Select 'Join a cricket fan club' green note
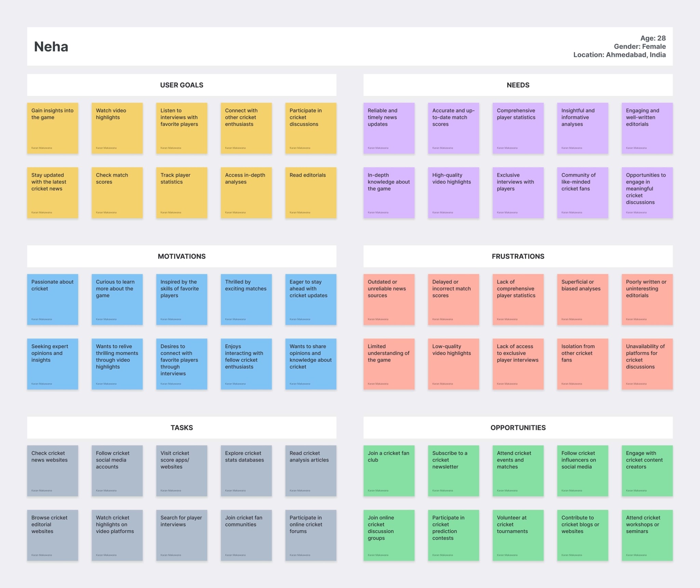This screenshot has width=700, height=588. point(389,470)
